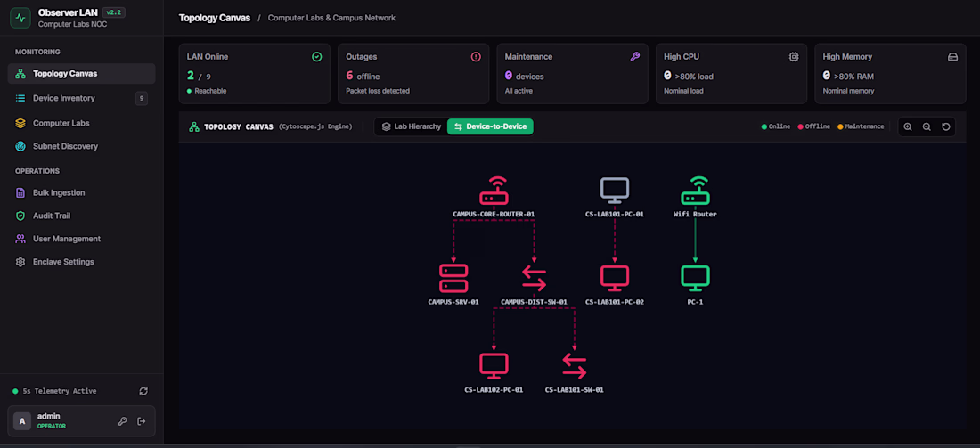Click the logout icon beside admin
This screenshot has height=448, width=980.
[142, 421]
